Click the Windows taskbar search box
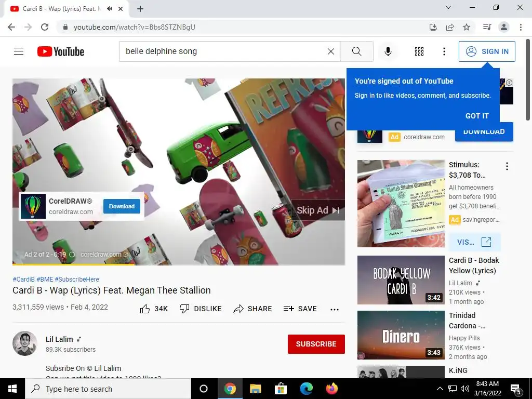Viewport: 532px width, 399px height. tap(108, 389)
